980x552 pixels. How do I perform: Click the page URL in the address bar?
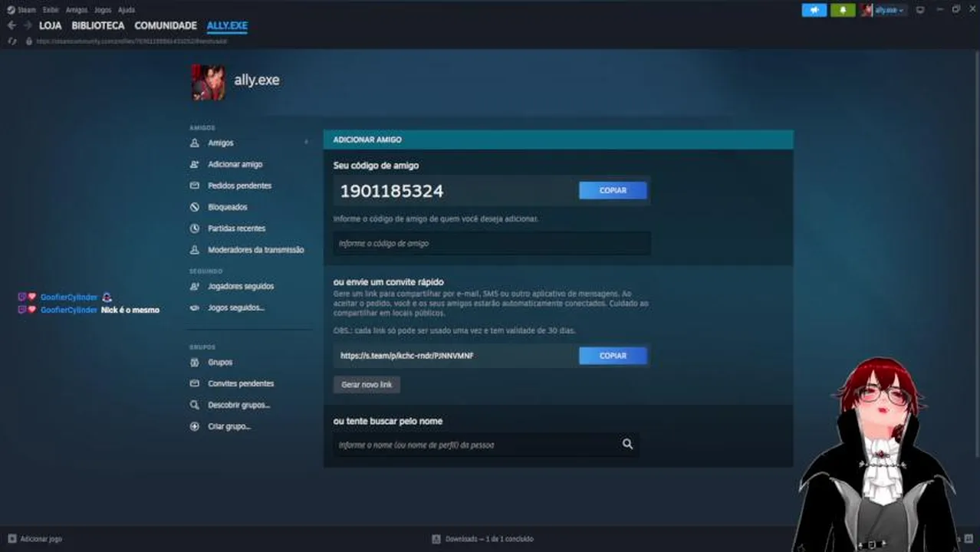[132, 41]
